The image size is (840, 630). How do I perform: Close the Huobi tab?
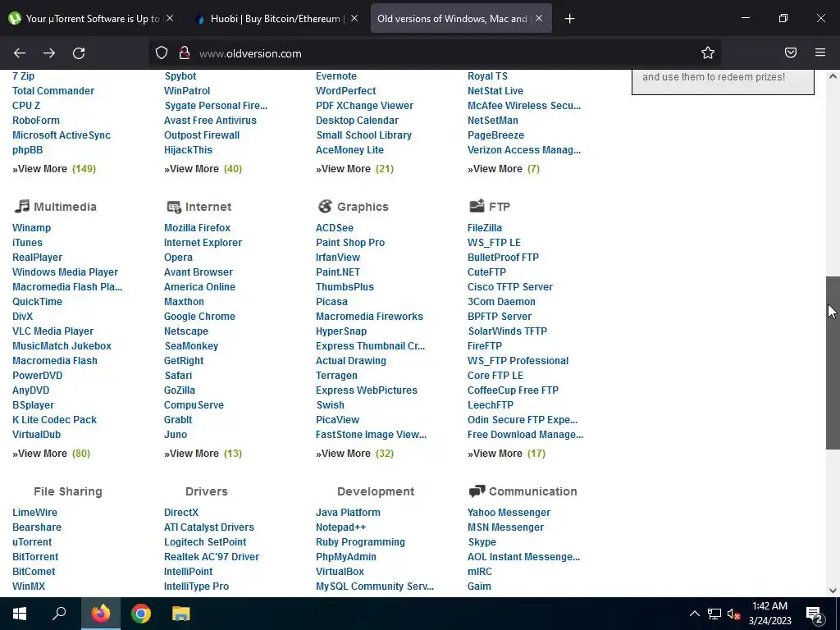(x=354, y=18)
